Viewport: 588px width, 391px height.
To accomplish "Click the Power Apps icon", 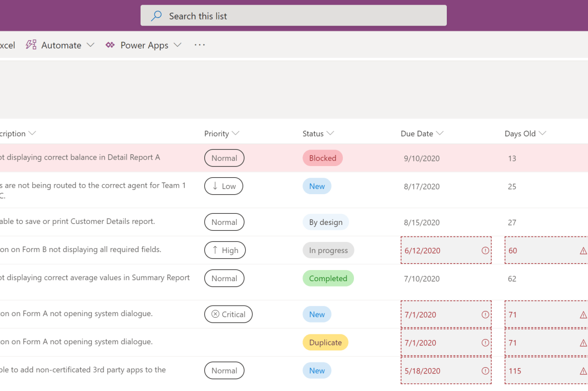I will click(x=110, y=45).
